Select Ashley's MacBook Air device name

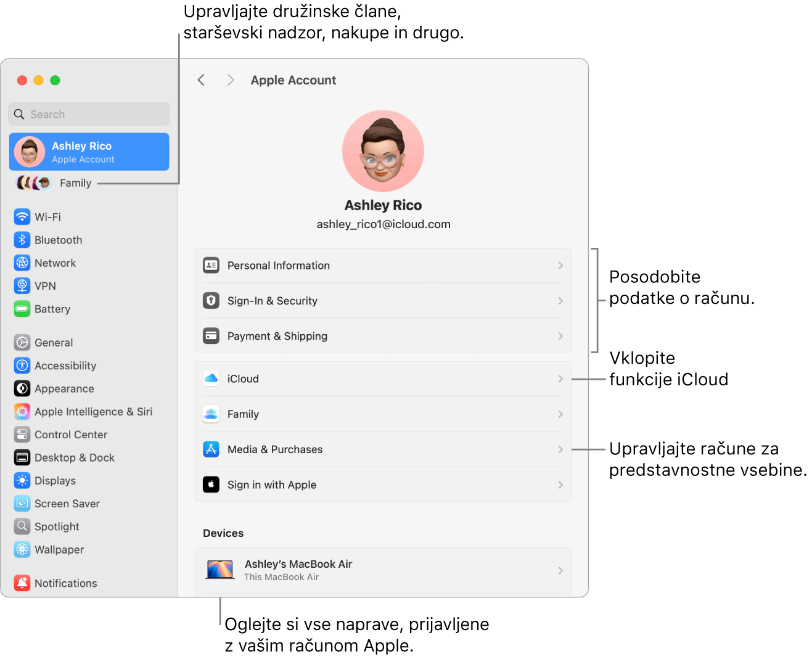click(x=298, y=564)
